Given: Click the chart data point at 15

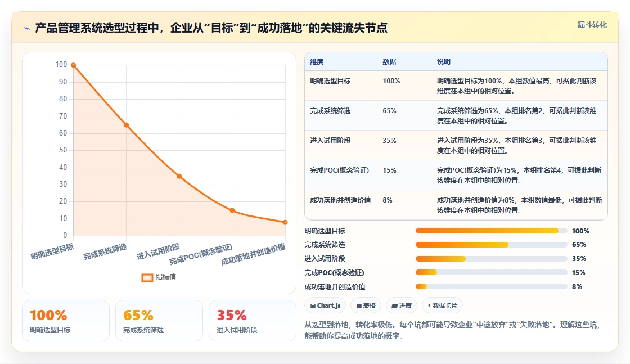Looking at the screenshot, I should [x=232, y=210].
